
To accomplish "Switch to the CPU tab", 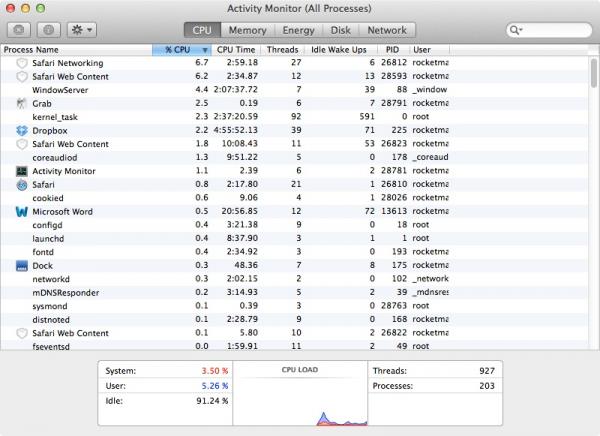I will (202, 30).
